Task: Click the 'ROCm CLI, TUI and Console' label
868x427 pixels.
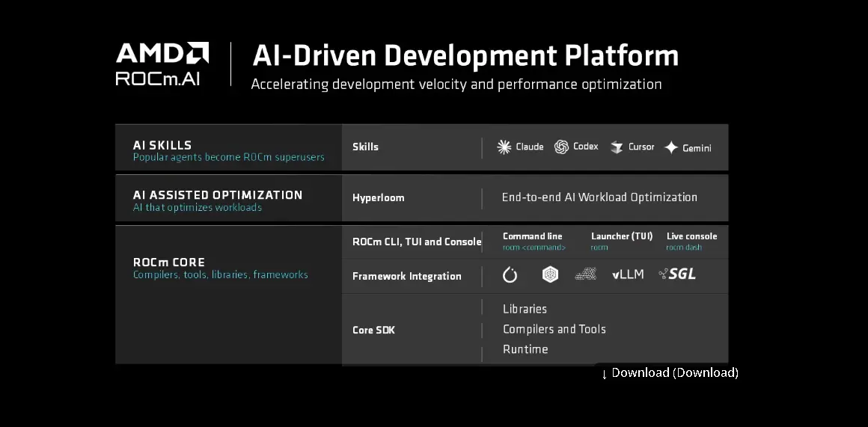Action: coord(417,242)
